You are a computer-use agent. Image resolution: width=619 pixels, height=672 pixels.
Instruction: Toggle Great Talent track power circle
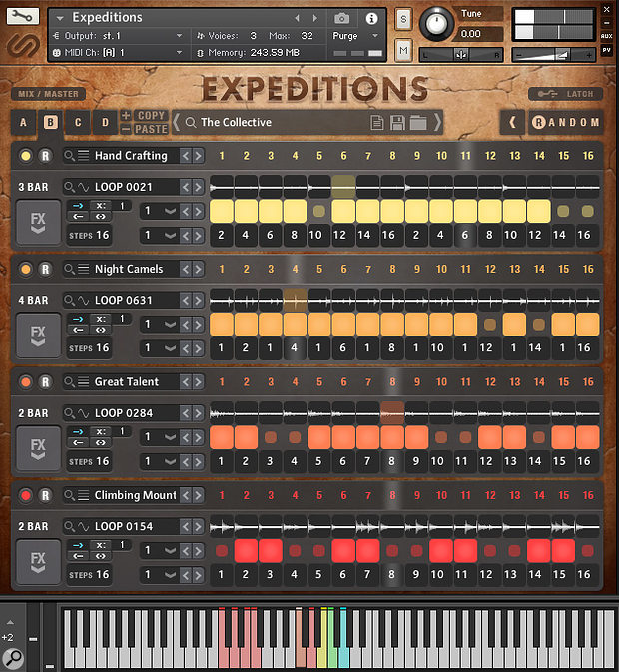[26, 382]
